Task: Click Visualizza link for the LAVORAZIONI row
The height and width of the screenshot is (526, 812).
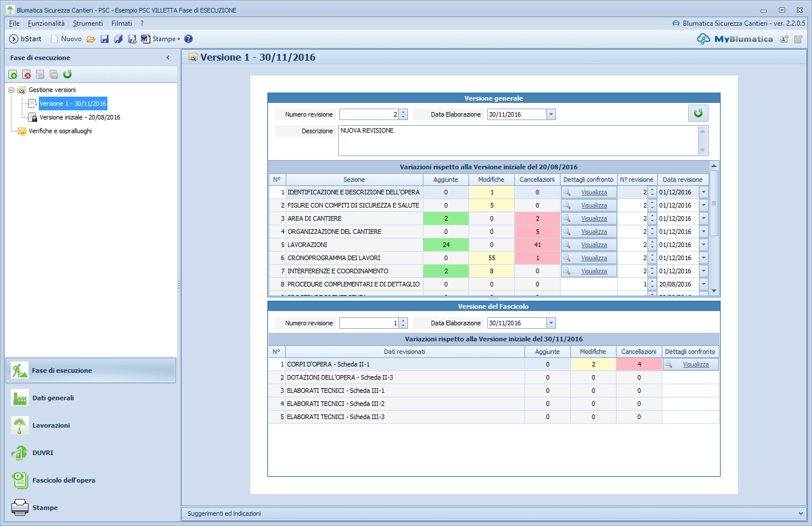Action: (x=594, y=245)
